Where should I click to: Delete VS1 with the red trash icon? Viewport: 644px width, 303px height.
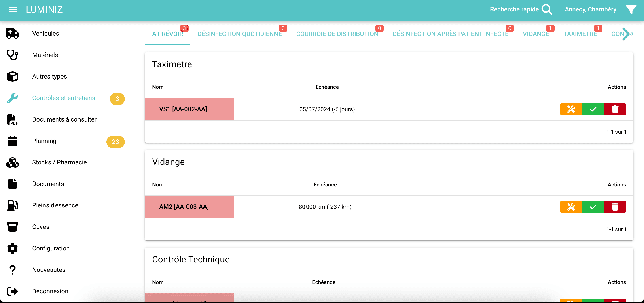[x=615, y=109]
